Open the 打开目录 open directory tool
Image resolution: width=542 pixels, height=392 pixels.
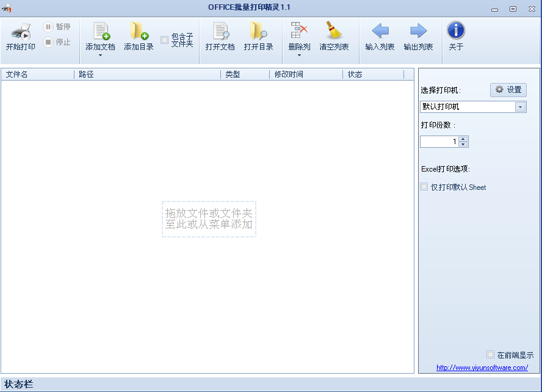258,32
